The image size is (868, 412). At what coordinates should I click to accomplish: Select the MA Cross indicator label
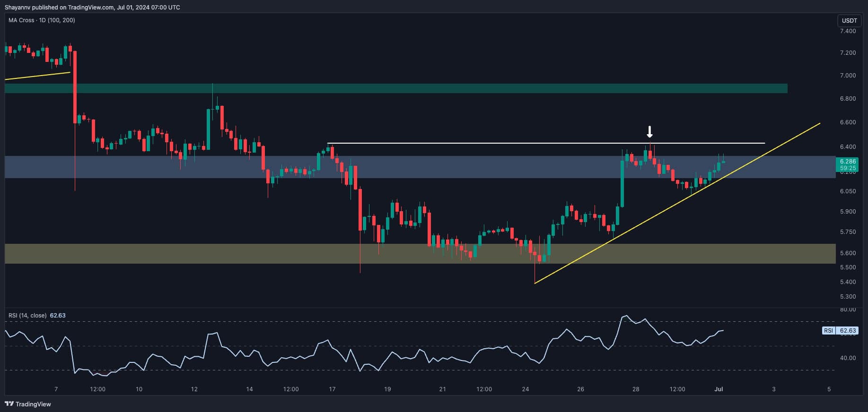[42, 20]
